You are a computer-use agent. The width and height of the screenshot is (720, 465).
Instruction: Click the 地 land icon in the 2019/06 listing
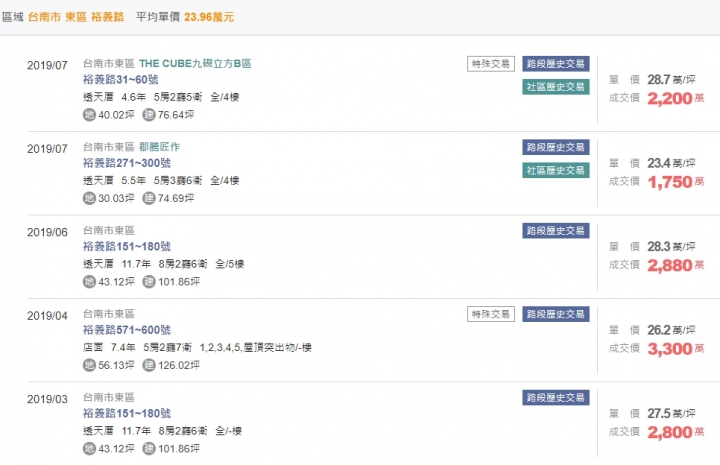click(89, 281)
